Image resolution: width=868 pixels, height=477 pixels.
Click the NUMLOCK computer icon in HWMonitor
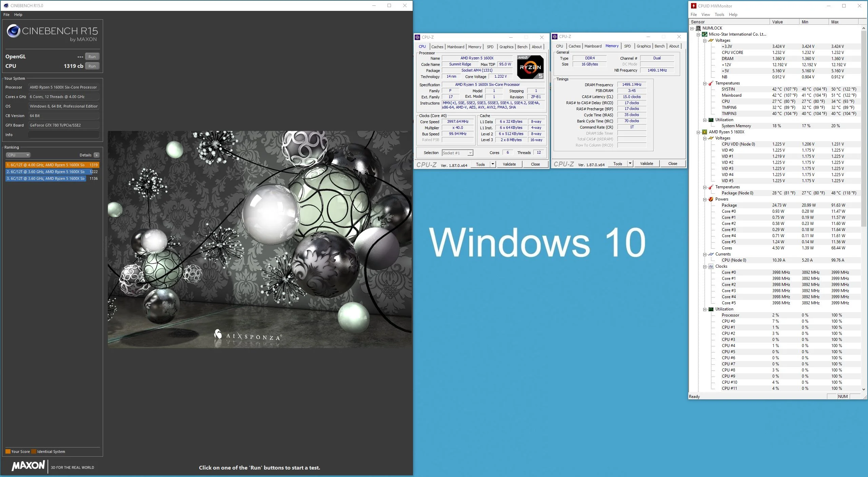[x=698, y=28]
